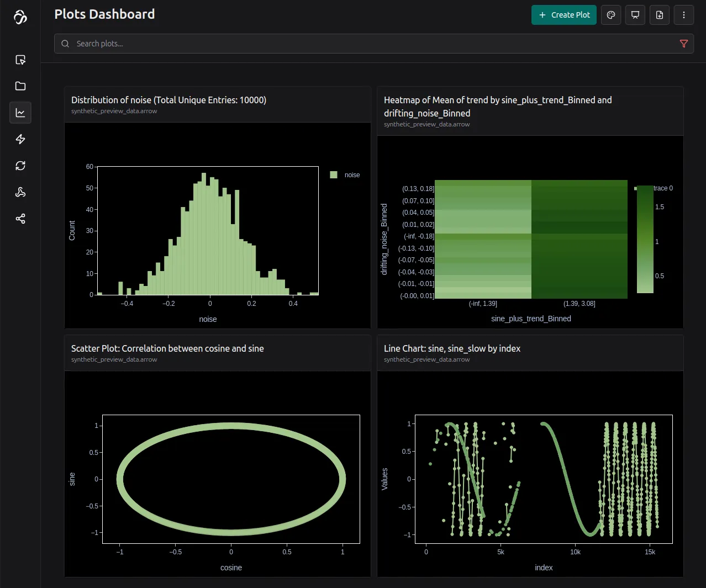Screen dimensions: 706x588
Task: Open the three-dot more options menu
Action: (x=684, y=15)
